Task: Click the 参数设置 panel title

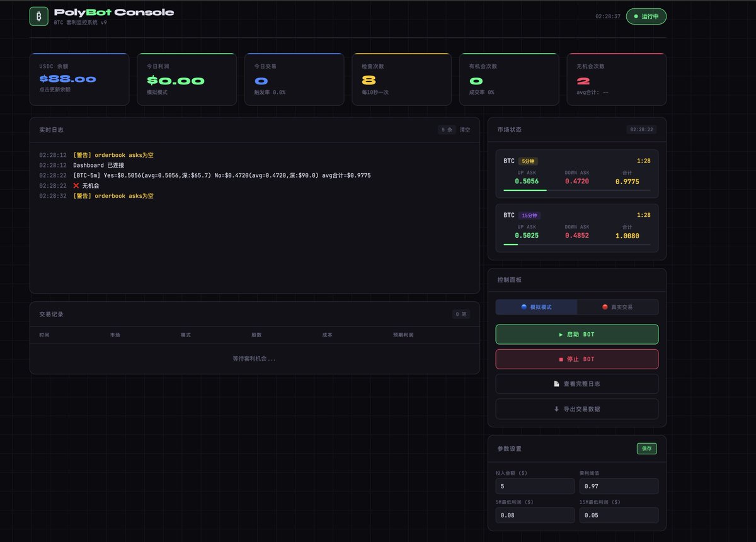Action: tap(509, 449)
